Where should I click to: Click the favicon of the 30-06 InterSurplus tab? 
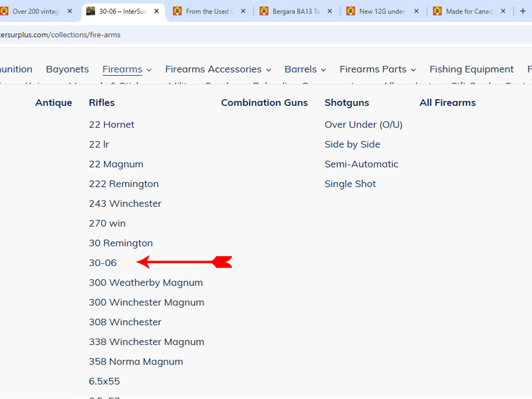coord(90,11)
